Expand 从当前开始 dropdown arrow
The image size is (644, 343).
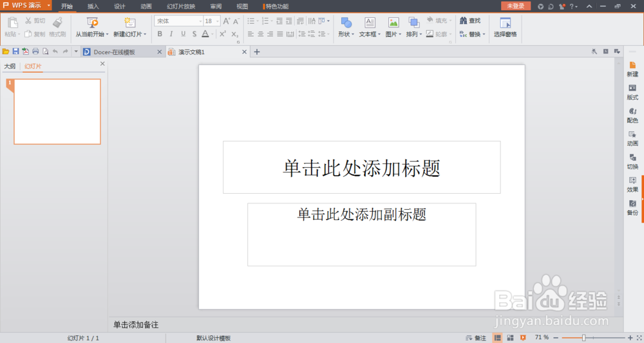pos(107,35)
